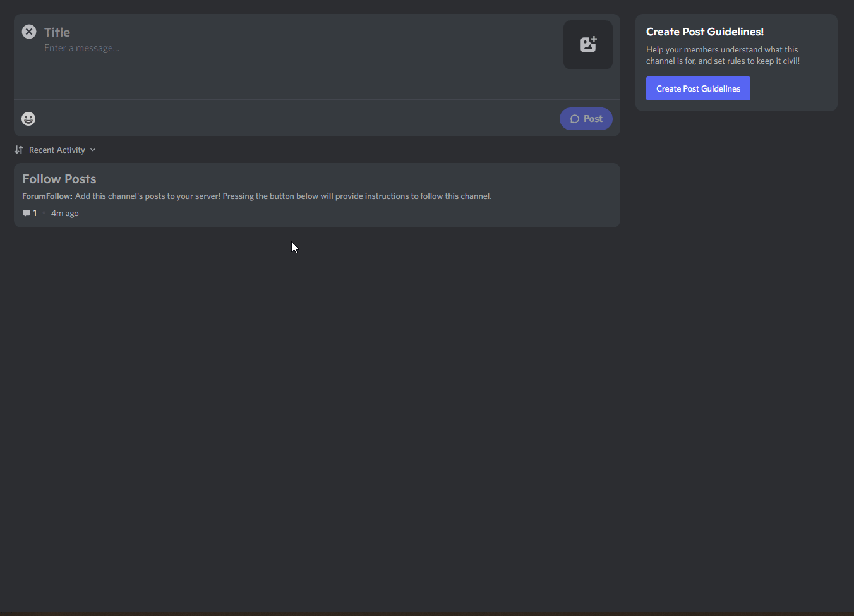Click the '4m ago' timestamp
Viewport: 854px width, 616px height.
[x=65, y=214]
